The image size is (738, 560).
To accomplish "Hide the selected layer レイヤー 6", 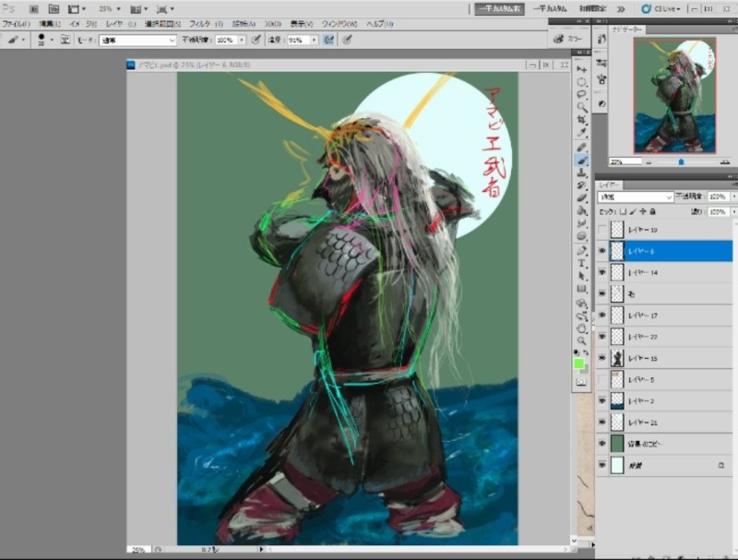I will click(x=602, y=251).
